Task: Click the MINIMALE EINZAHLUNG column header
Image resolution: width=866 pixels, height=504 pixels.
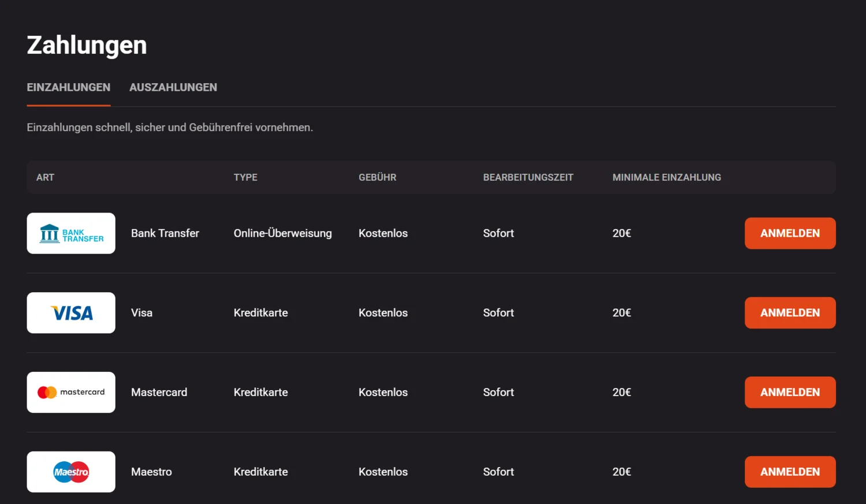Action: point(667,177)
